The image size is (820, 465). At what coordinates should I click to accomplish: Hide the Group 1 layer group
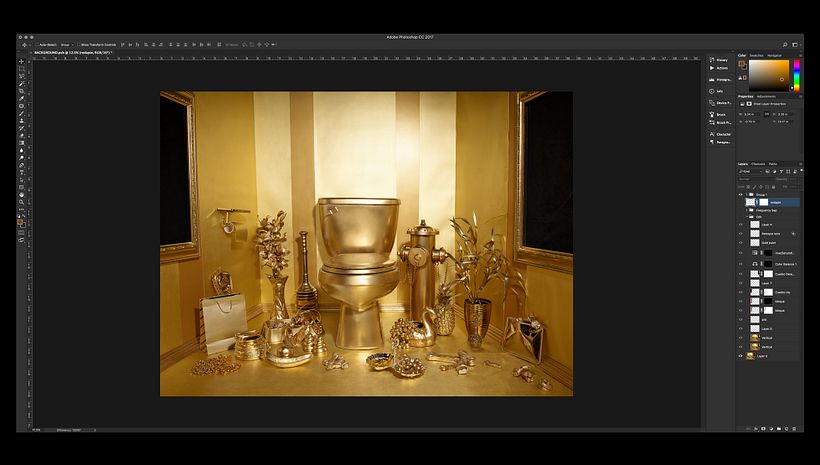[x=741, y=195]
